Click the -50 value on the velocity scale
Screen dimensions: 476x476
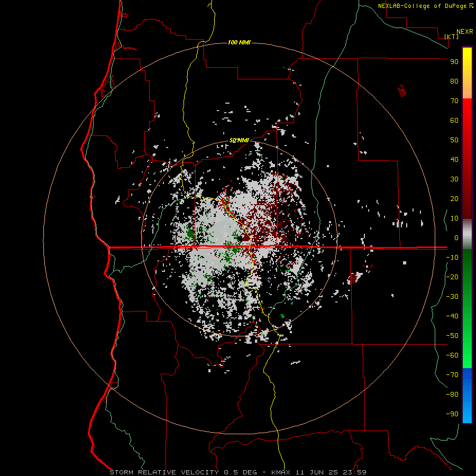click(x=452, y=336)
